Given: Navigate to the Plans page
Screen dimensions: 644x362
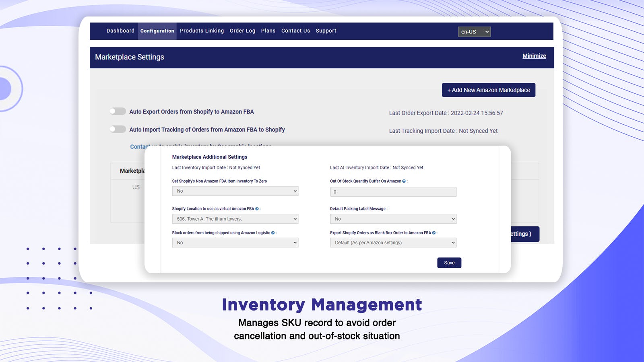Looking at the screenshot, I should click(x=268, y=31).
